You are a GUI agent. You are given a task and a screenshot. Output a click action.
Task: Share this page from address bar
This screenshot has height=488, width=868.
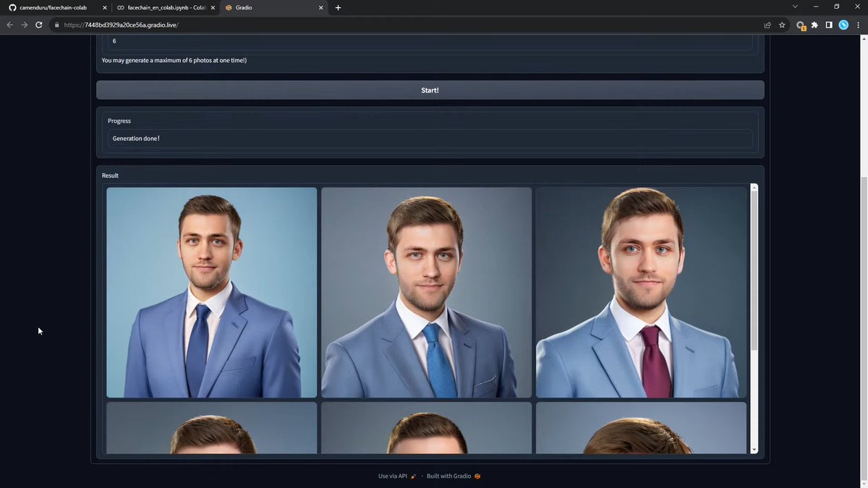tap(767, 25)
